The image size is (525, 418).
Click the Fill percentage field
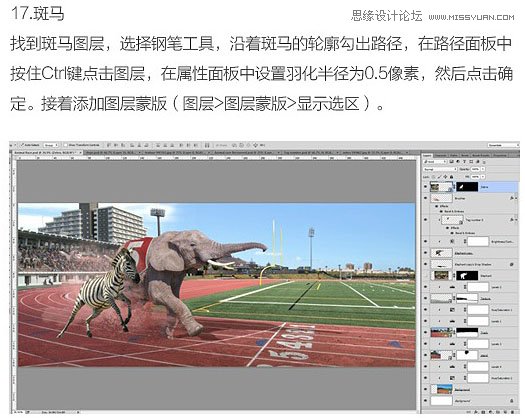tap(475, 177)
